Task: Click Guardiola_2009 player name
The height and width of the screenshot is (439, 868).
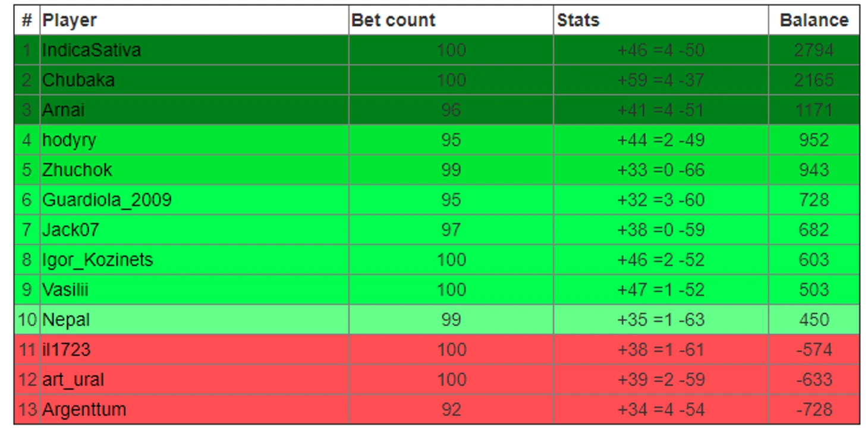Action: coord(107,200)
